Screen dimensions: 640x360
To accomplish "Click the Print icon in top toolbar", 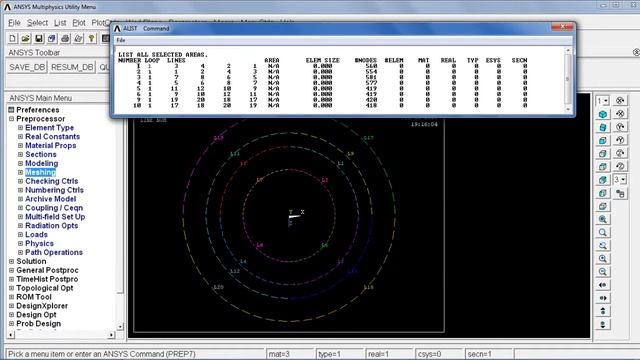I will click(x=65, y=38).
